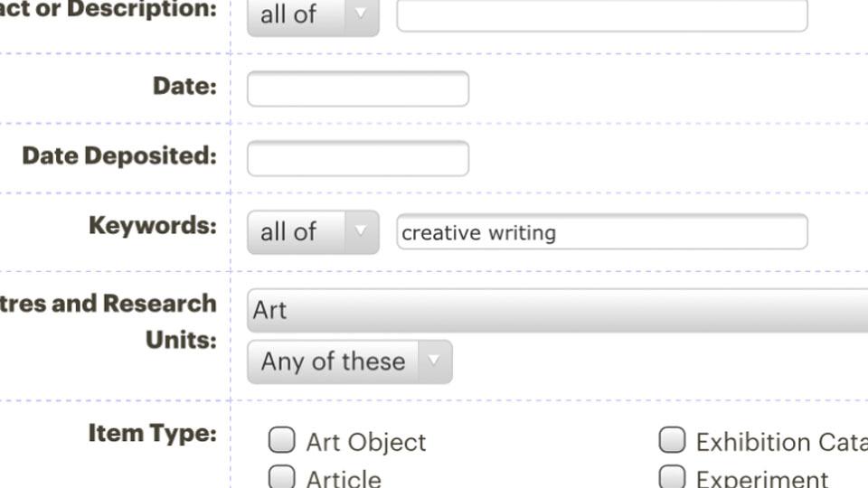
Task: Open the Abstract or Description "all of" dropdown
Action: [312, 14]
